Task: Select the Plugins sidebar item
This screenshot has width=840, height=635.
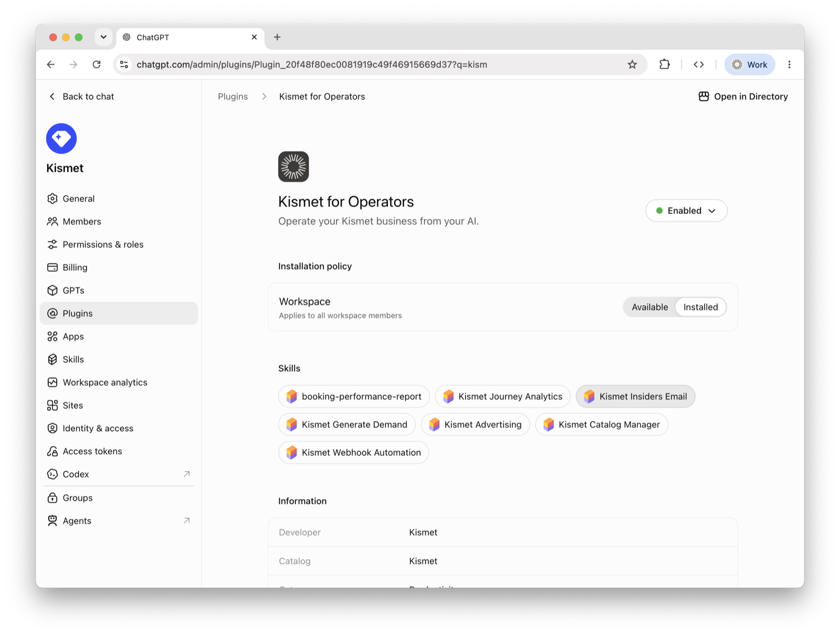Action: [x=119, y=313]
